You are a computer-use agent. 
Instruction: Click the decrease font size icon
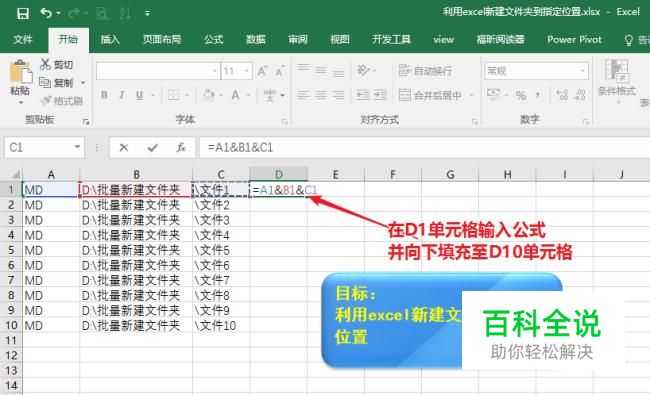280,71
